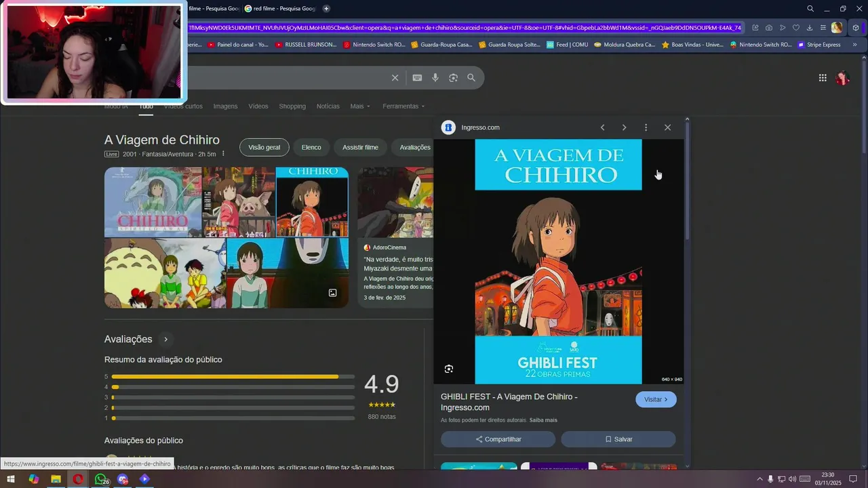Click the 4-star rating bar
868x488 pixels.
pos(233,387)
